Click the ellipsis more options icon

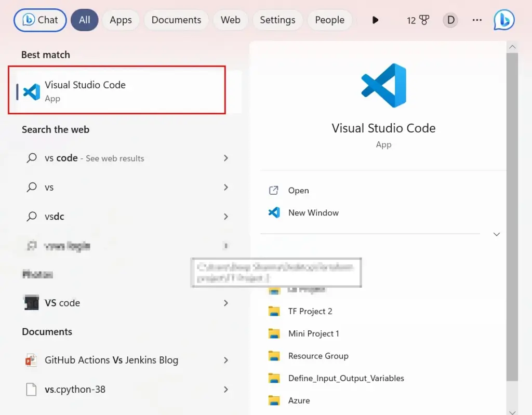(477, 20)
